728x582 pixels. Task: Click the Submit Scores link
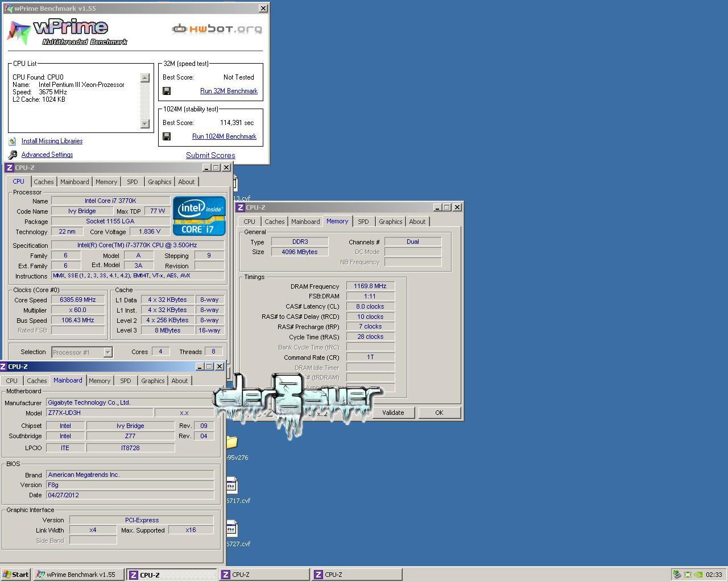210,155
